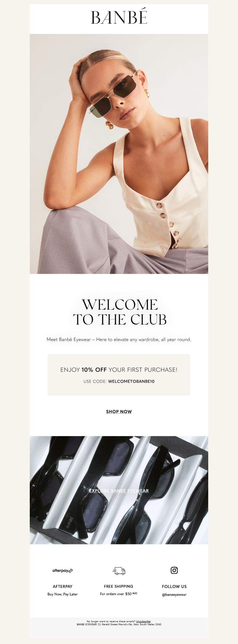
Task: Click the model wearing sunglasses hero image
Action: (x=119, y=154)
